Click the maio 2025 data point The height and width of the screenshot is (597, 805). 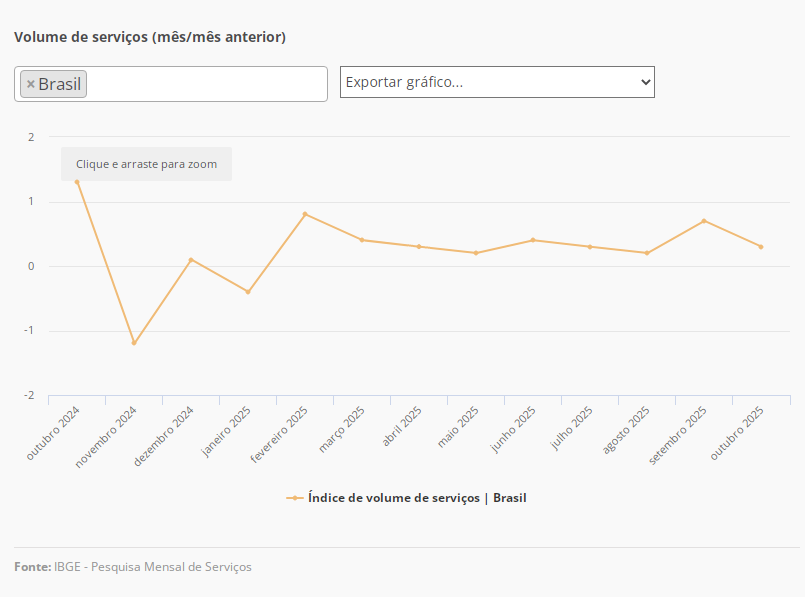[476, 253]
